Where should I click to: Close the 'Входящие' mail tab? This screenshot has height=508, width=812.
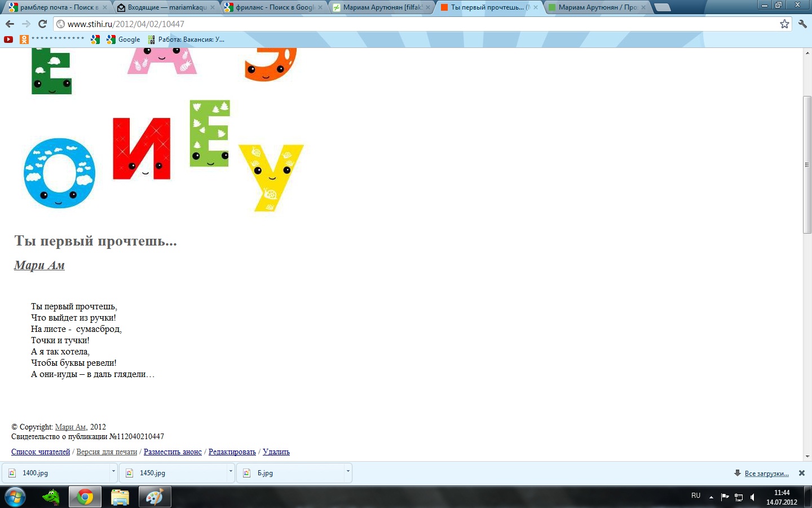coord(212,7)
